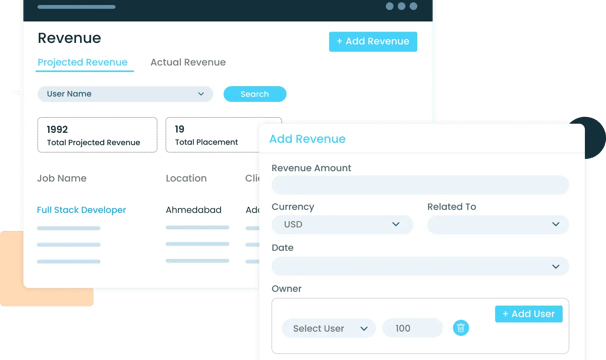This screenshot has height=360, width=606.
Task: Click the + Add Revenue button
Action: [x=373, y=41]
